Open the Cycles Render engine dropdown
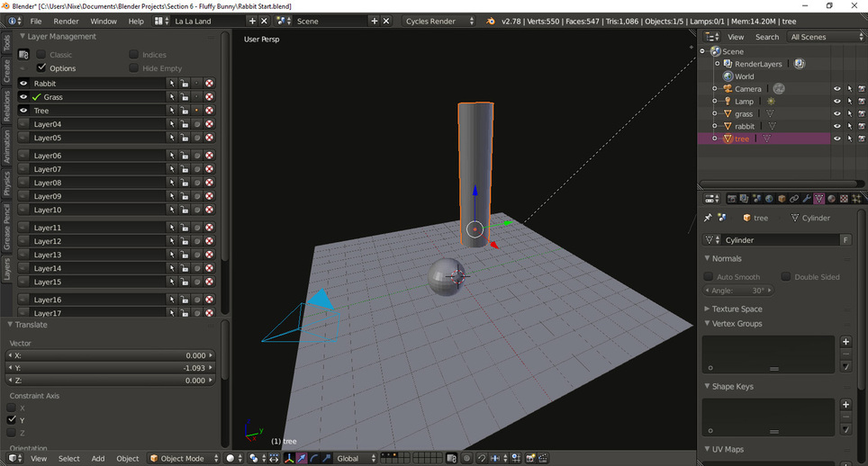The height and width of the screenshot is (466, 868). pyautogui.click(x=439, y=21)
